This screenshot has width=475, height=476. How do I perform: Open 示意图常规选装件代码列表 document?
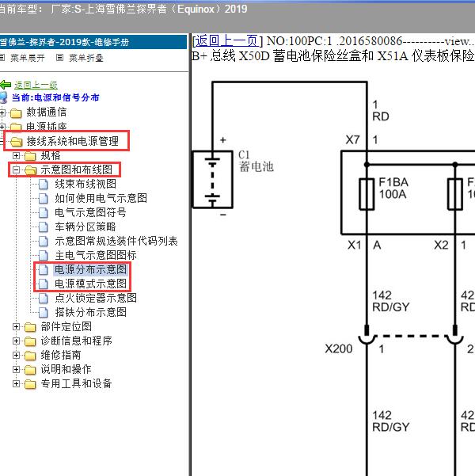click(x=116, y=241)
